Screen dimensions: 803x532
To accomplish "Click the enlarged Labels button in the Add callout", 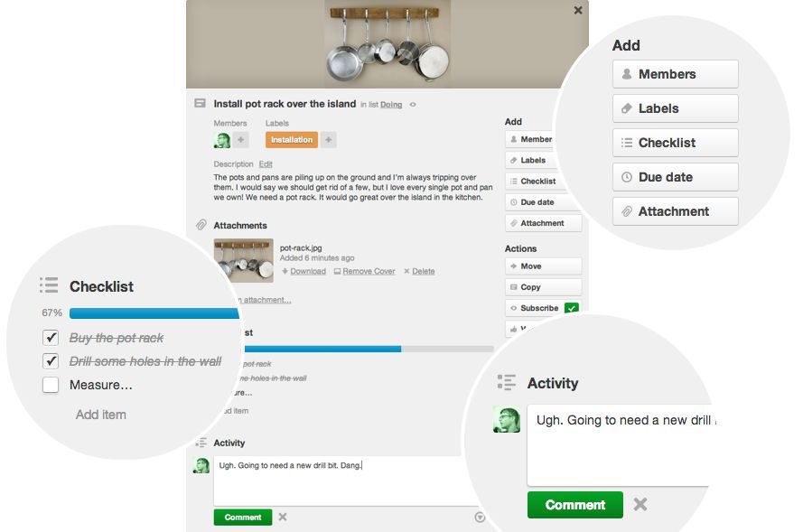I will [x=676, y=108].
